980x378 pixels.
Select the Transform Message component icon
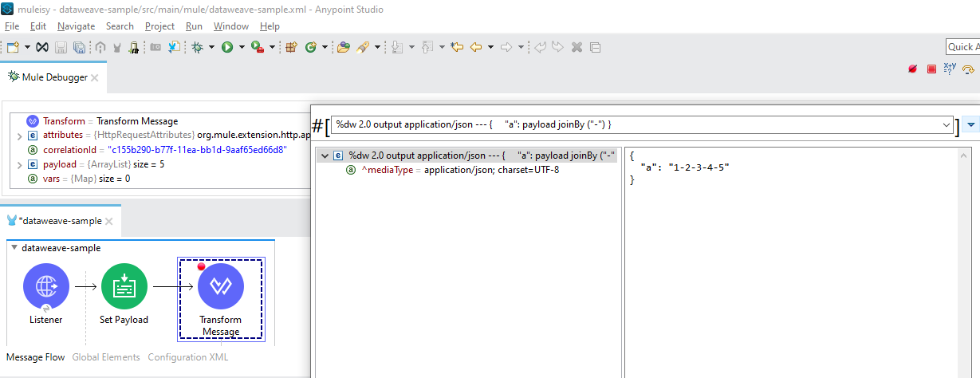tap(221, 287)
